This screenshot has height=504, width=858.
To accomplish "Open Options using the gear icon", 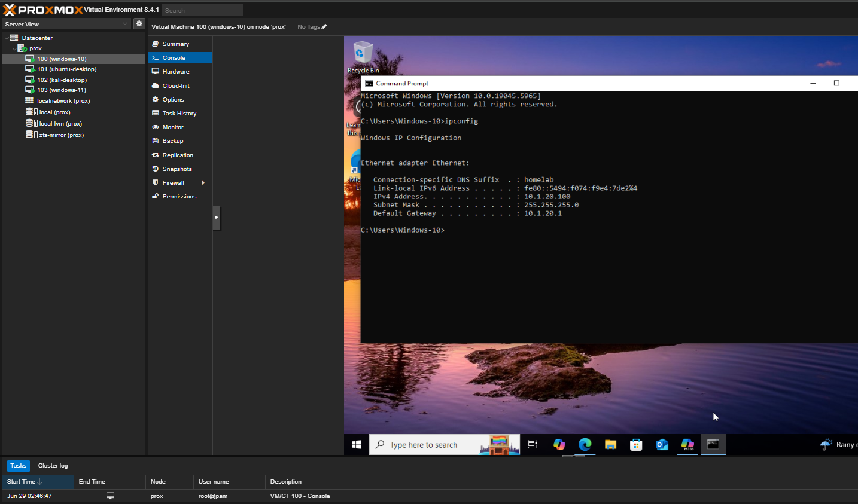I will 156,99.
